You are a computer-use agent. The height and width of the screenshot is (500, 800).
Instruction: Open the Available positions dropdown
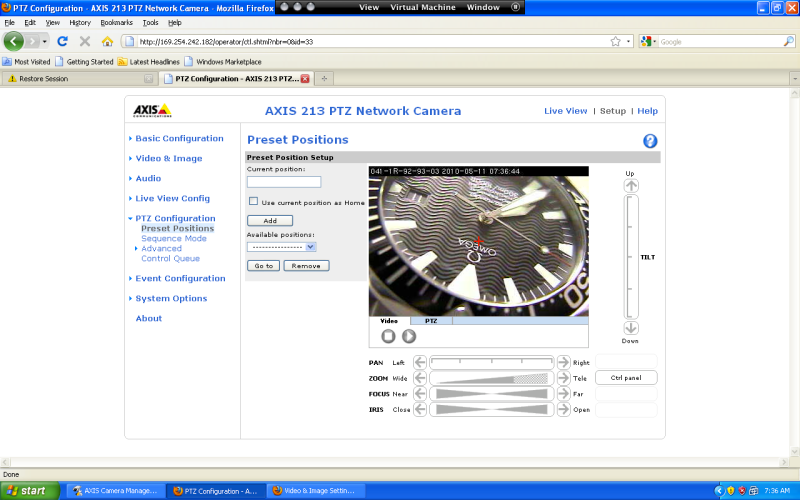coord(282,247)
